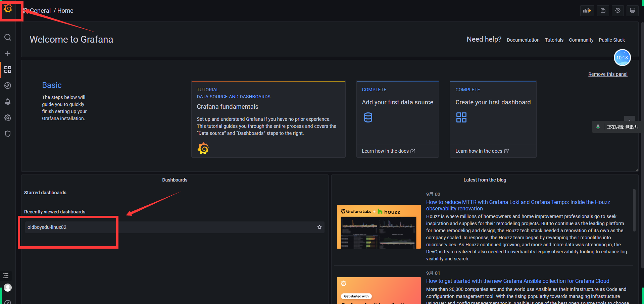
Task: Click the user avatar in sidebar
Action: (x=8, y=288)
